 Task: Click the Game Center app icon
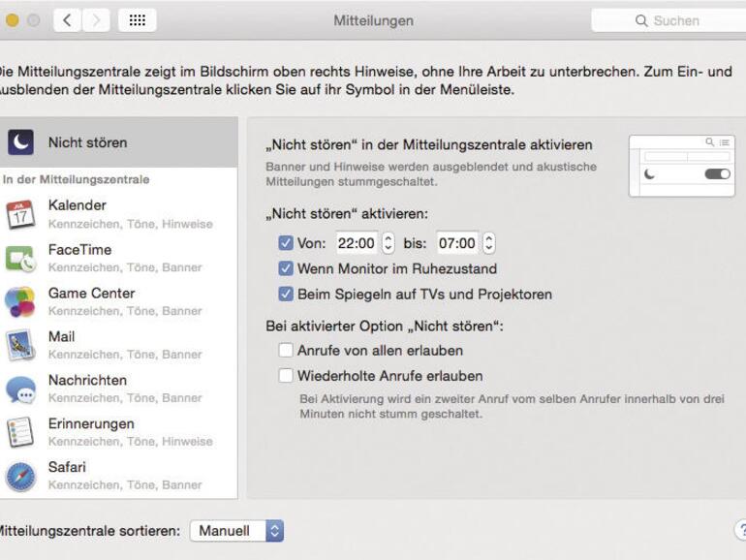[20, 301]
